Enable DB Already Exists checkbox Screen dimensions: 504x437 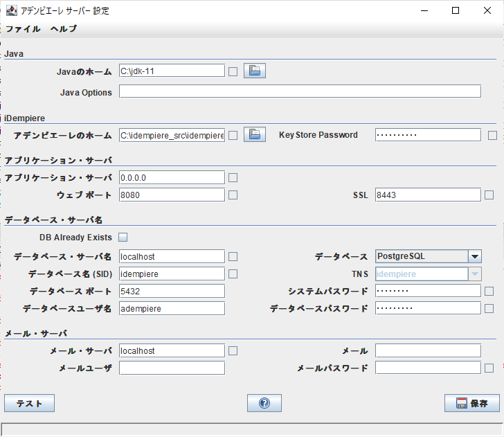click(x=123, y=238)
